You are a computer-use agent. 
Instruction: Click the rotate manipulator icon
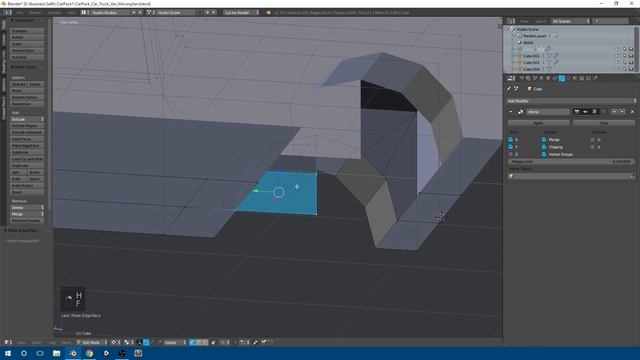point(152,342)
